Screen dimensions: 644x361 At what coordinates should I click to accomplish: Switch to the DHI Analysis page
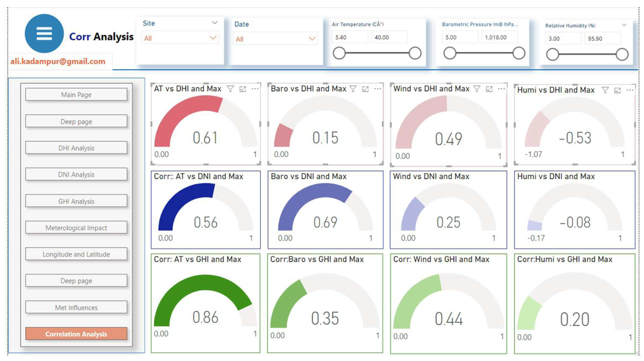point(76,148)
